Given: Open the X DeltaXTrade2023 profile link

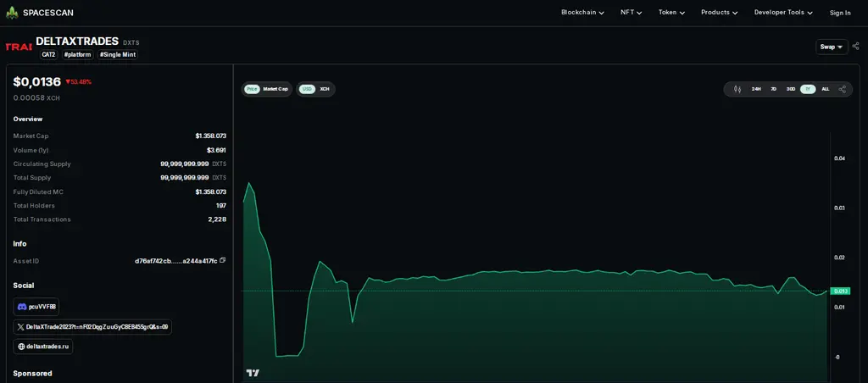Looking at the screenshot, I should 92,327.
